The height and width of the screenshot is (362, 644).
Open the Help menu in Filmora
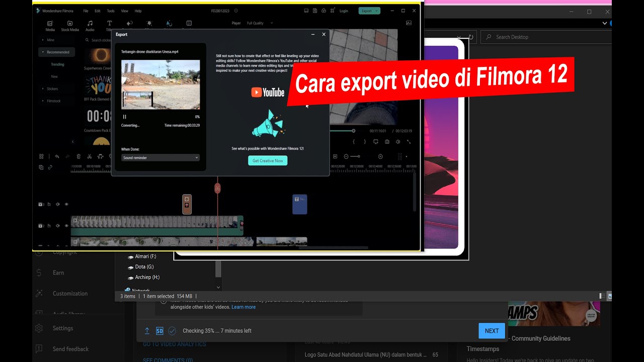tap(138, 11)
